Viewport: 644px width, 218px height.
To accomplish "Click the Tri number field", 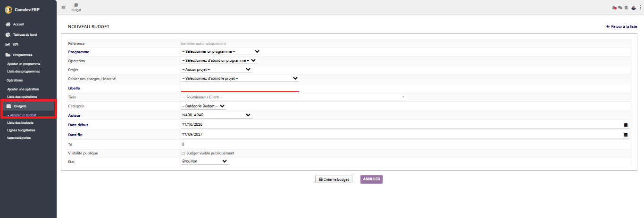I will point(193,144).
